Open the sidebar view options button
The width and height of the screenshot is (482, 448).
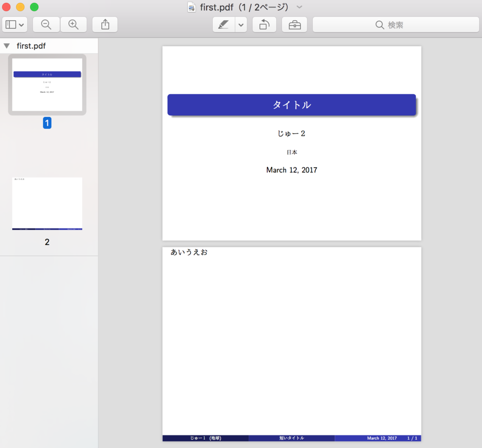(15, 24)
